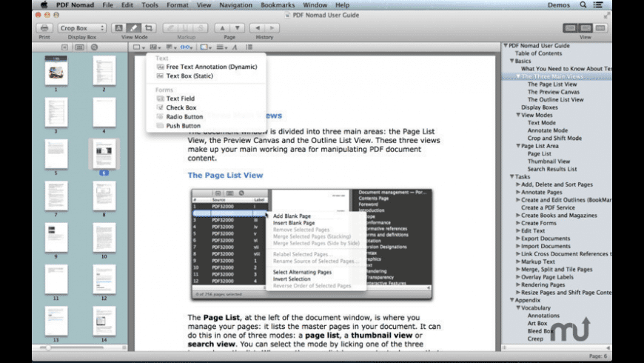Screen dimensions: 644x363
Task: Go forward in History
Action: 272,28
